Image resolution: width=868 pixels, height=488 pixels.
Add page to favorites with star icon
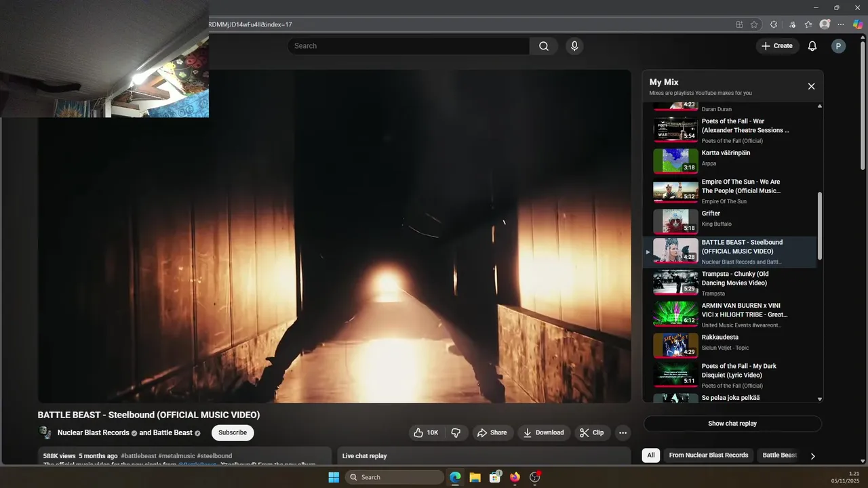point(754,24)
